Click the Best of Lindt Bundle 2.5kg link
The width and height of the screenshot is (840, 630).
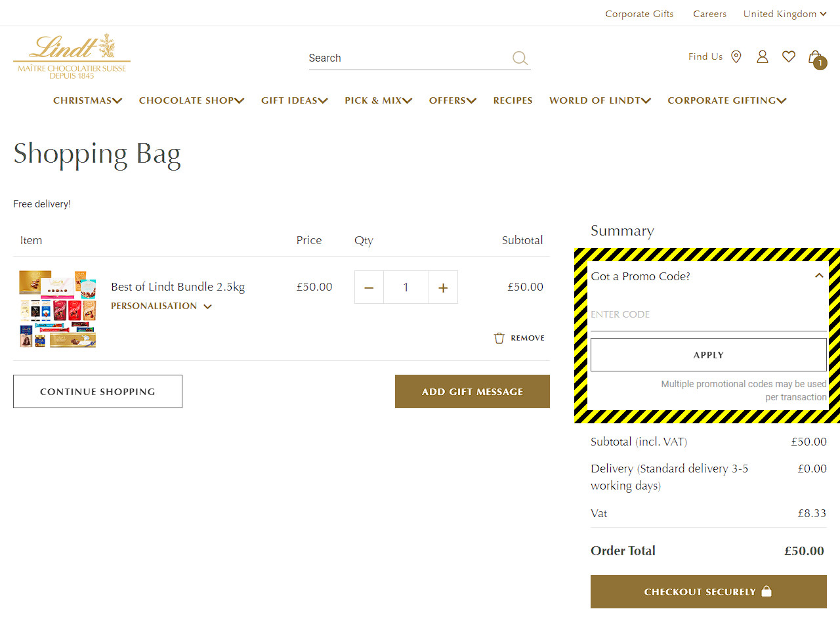coord(178,287)
